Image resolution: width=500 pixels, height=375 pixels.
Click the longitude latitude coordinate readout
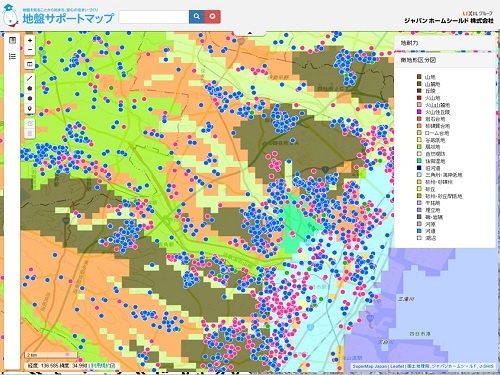(58, 366)
